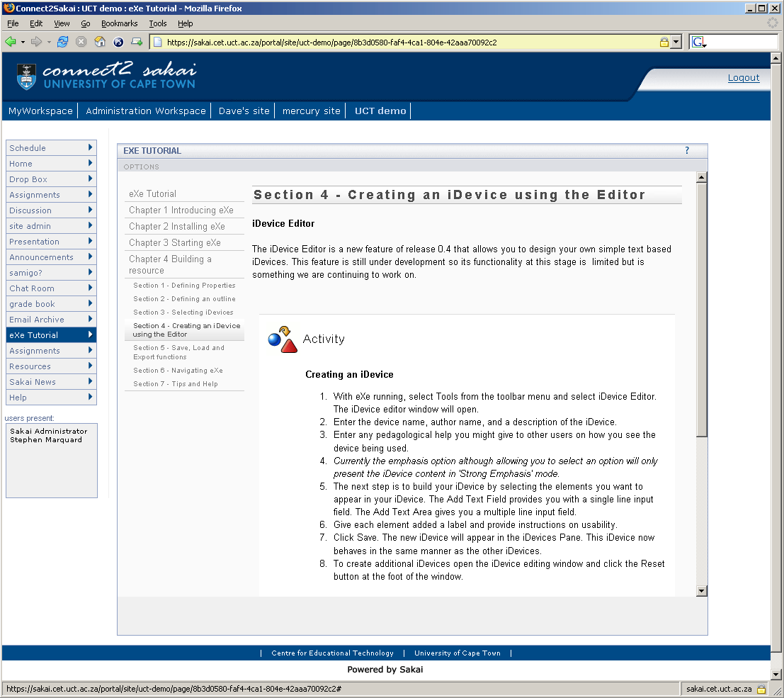Go to Section 2 - Defining an outline
Image resolution: width=784 pixels, height=698 pixels.
[x=184, y=299]
